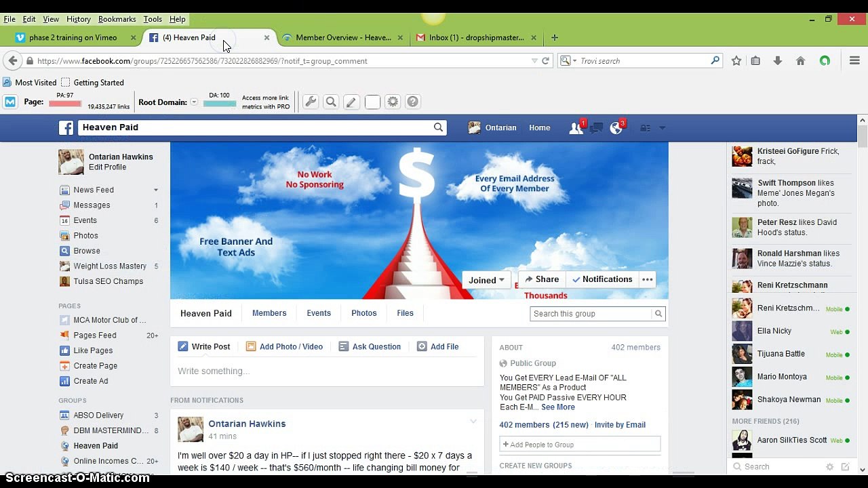Click the MozBar blank page icon

[372, 102]
